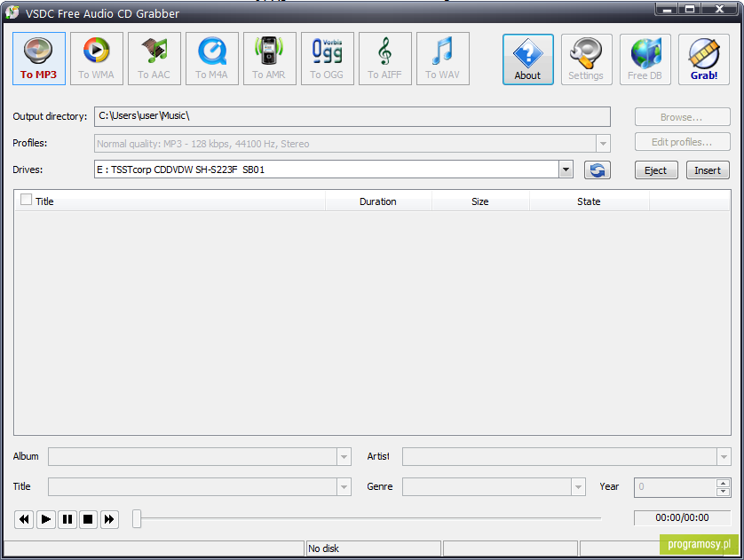Click the bottom Title text field

pyautogui.click(x=194, y=487)
